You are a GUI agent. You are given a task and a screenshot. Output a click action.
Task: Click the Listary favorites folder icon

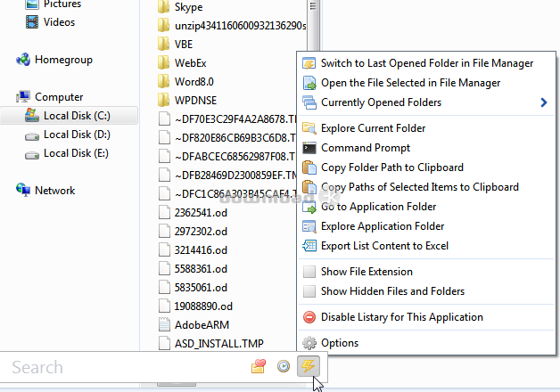click(259, 366)
